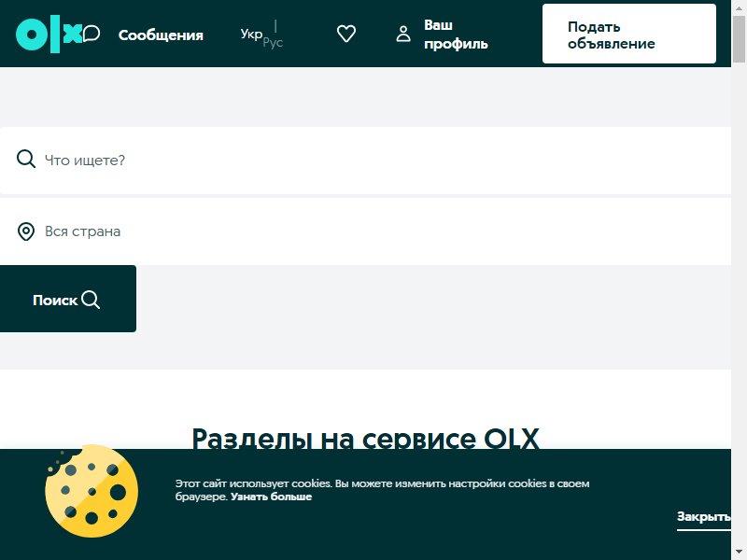Click the vertical scrollbar thumb

pyautogui.click(x=739, y=38)
